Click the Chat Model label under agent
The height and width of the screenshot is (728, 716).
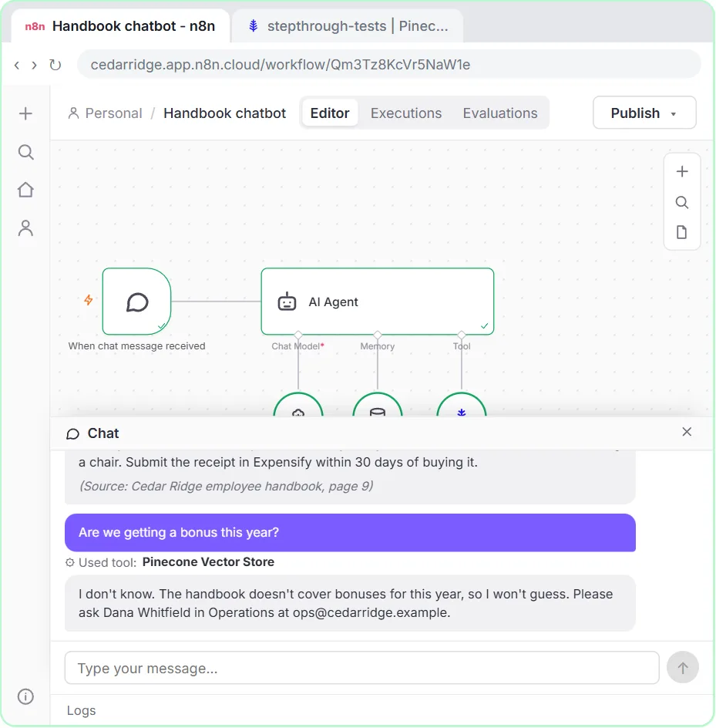(x=298, y=346)
